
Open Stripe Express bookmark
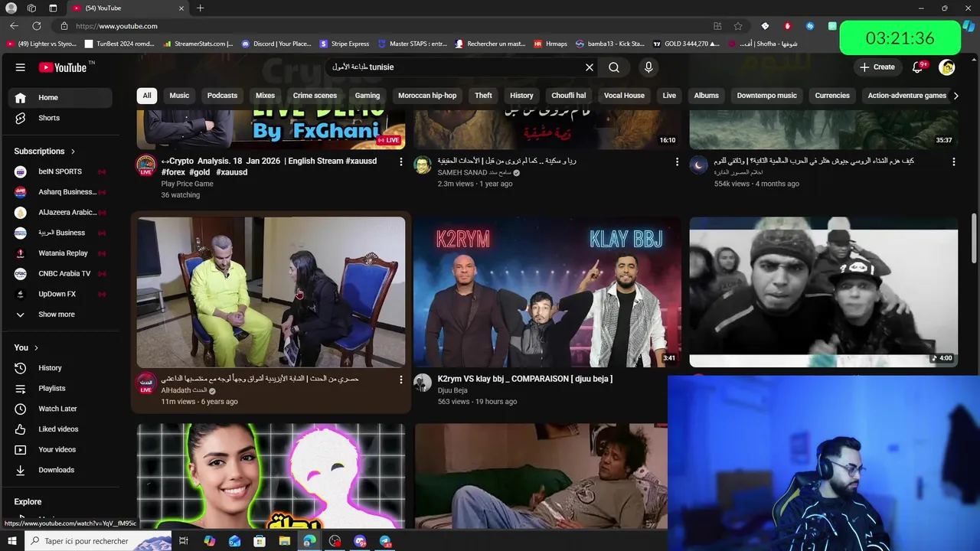[345, 44]
